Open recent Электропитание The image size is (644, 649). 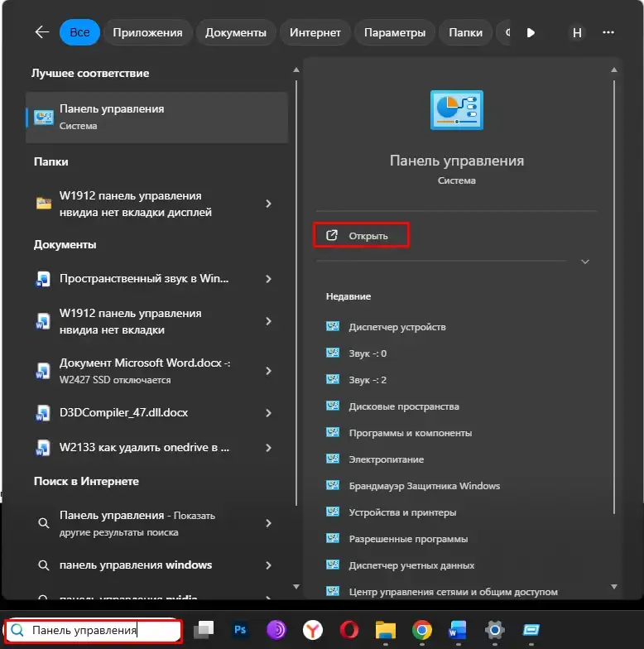386,459
